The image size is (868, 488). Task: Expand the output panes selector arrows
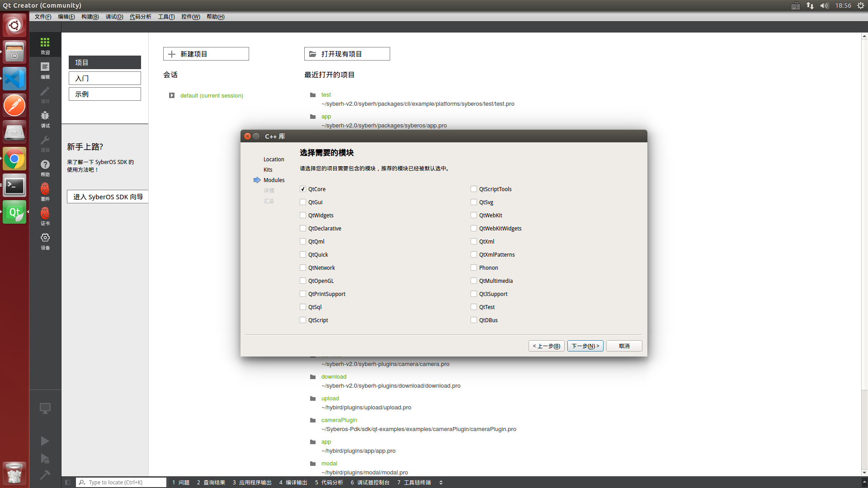[x=441, y=482]
